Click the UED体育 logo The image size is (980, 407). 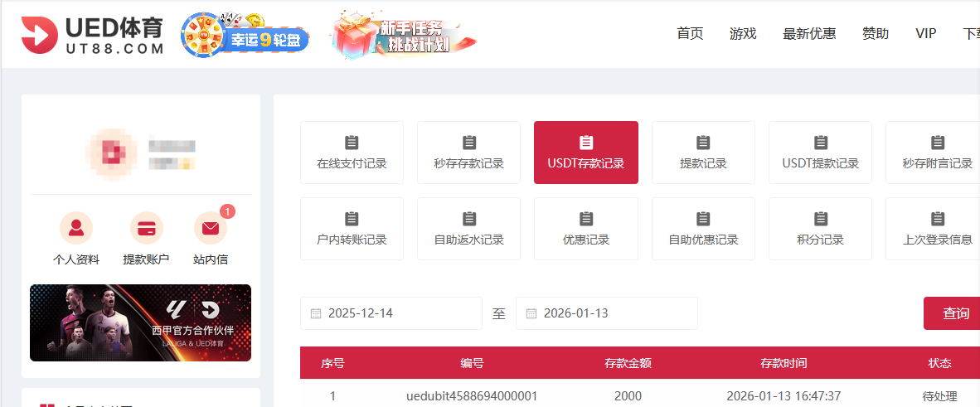click(92, 35)
